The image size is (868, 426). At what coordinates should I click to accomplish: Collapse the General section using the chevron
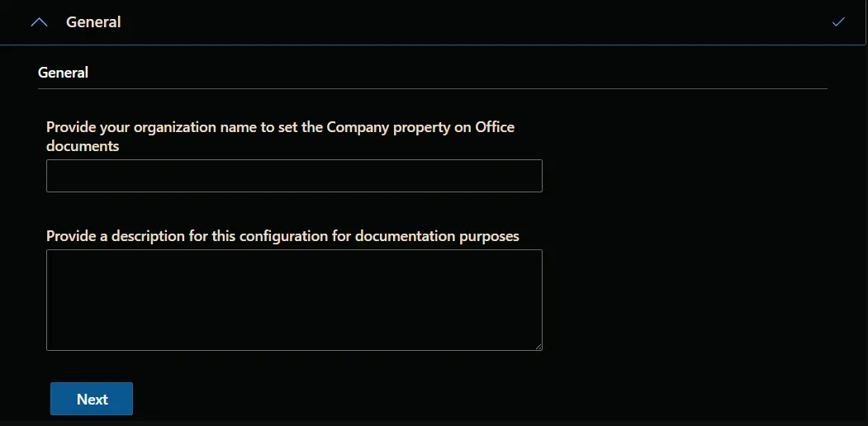pos(40,22)
